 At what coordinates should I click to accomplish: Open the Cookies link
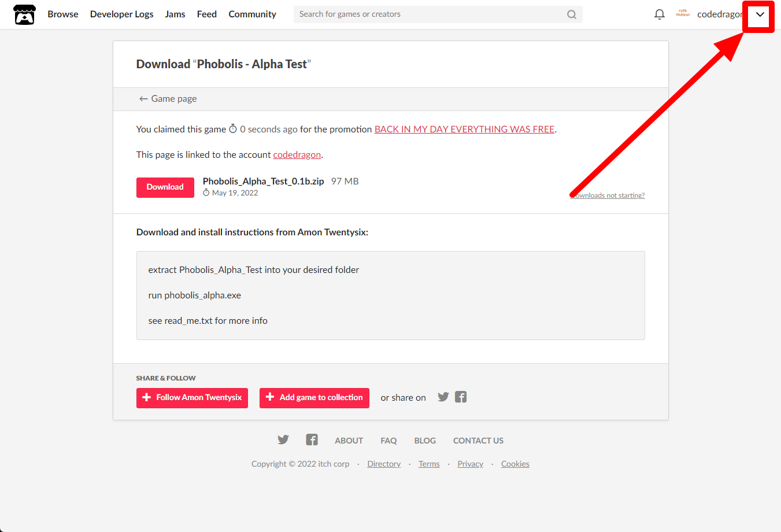click(x=515, y=464)
